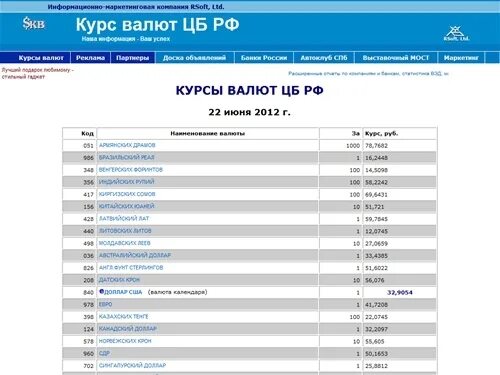500x375 pixels.
Task: Select the euro rate 41,7208
Action: [376, 305]
